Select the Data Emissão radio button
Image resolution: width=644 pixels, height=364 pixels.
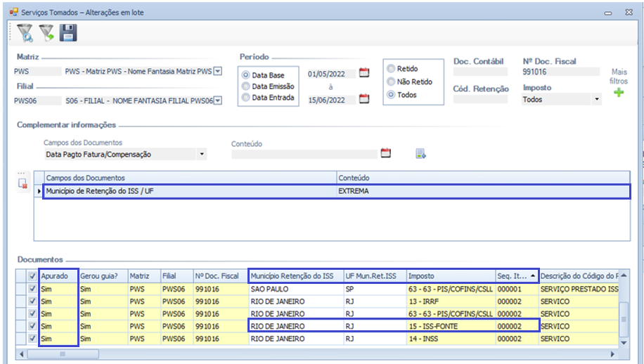(245, 86)
